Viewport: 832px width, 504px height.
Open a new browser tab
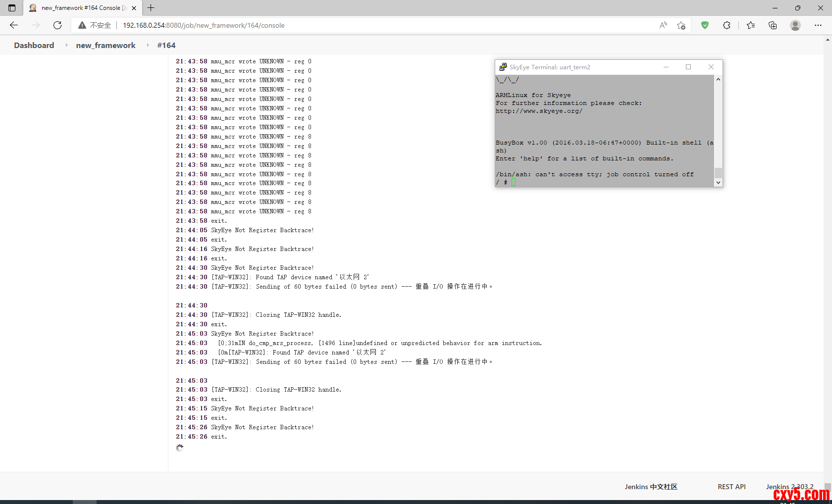pyautogui.click(x=151, y=8)
